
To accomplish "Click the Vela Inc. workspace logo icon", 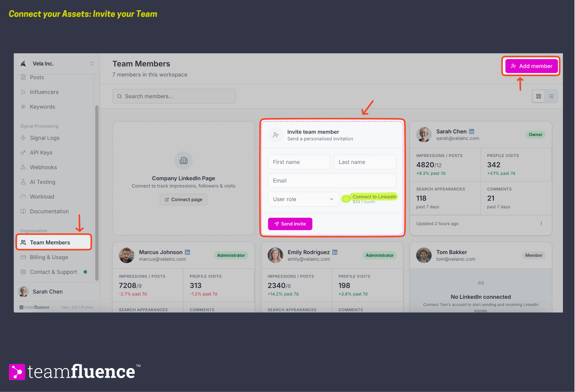I will [23, 63].
